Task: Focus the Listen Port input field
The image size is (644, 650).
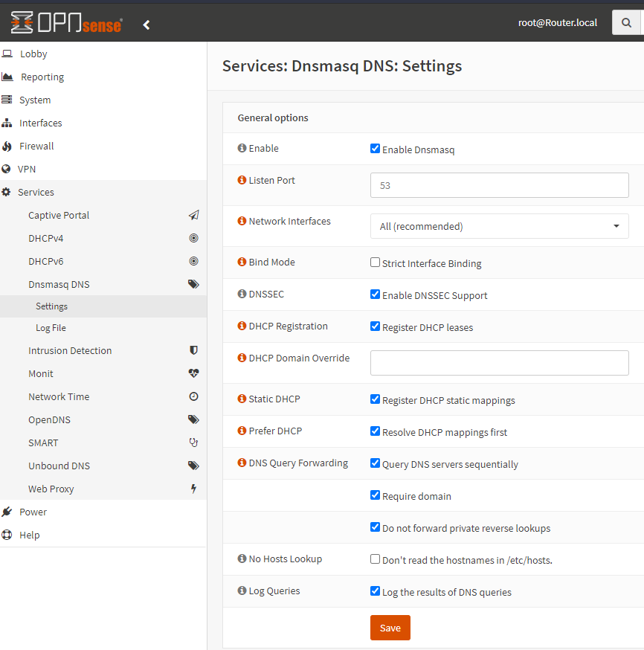Action: (500, 185)
